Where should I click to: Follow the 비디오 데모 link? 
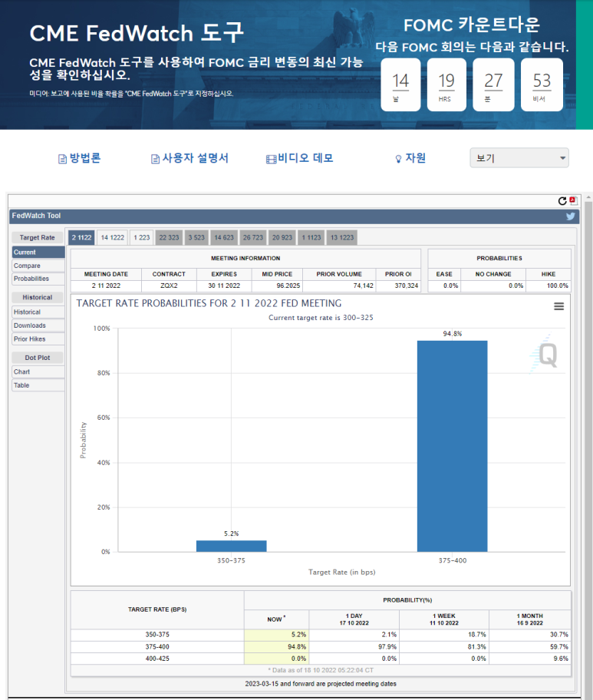[x=305, y=158]
